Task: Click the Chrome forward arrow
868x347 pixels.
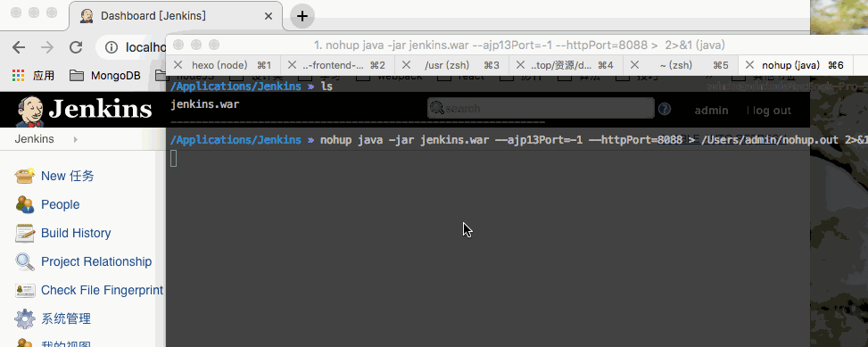Action: tap(47, 47)
